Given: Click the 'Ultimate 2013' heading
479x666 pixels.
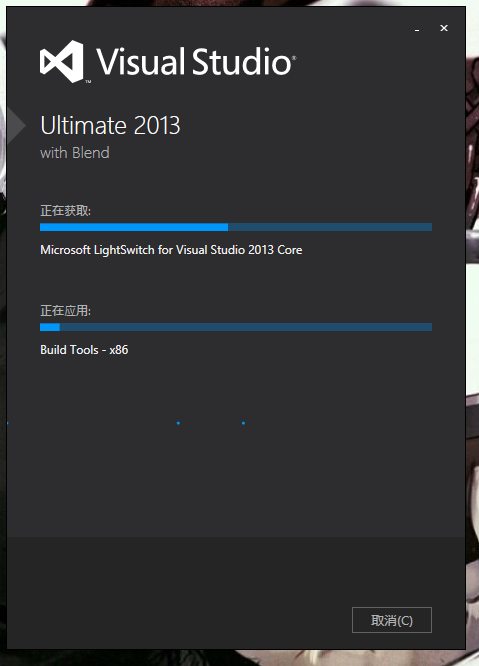Looking at the screenshot, I should 110,126.
